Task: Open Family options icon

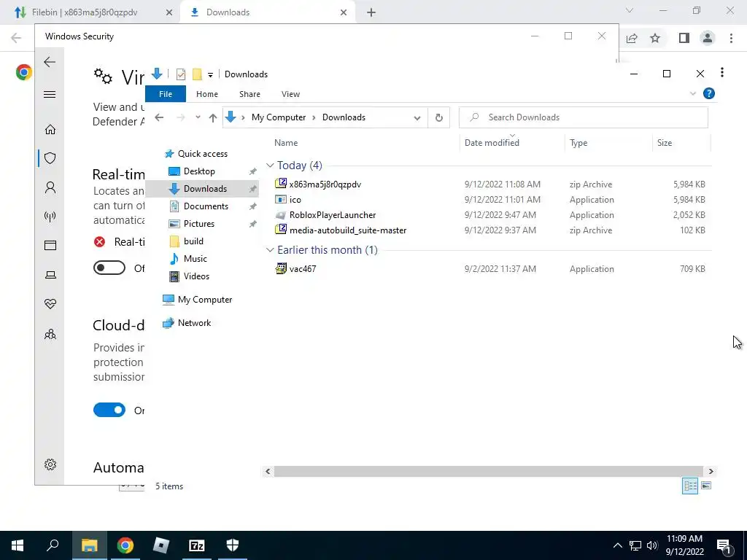Action: [x=50, y=334]
